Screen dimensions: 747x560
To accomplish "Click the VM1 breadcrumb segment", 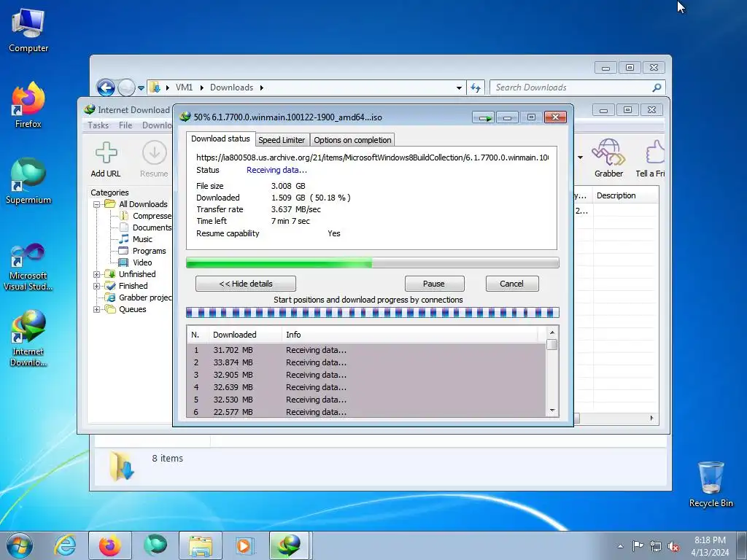I will (184, 87).
